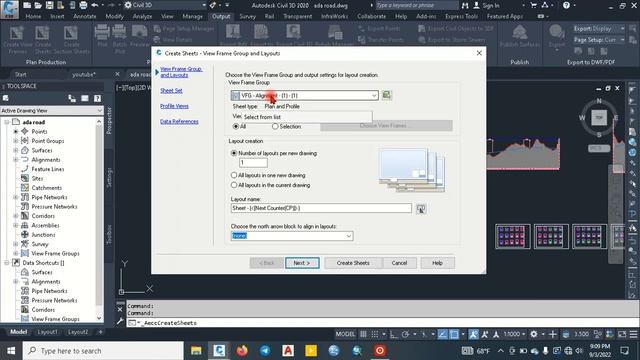This screenshot has height=360, width=640.
Task: Toggle the grid display icon in status bar
Action: click(363, 334)
